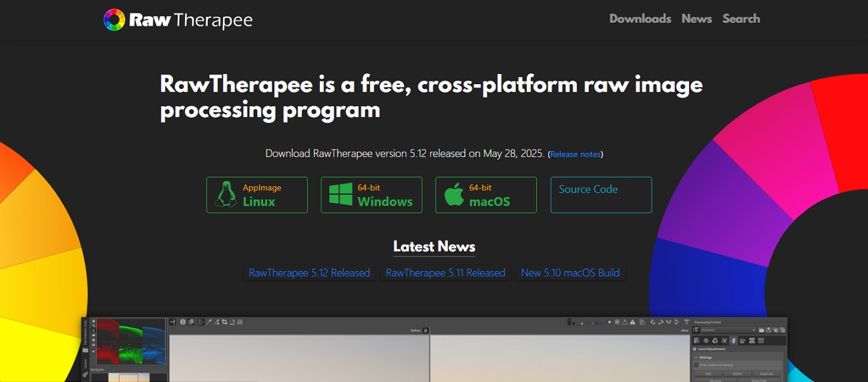Screen dimensions: 868x382
Task: Click the Navigator thumbnail in preview
Action: pos(129,377)
